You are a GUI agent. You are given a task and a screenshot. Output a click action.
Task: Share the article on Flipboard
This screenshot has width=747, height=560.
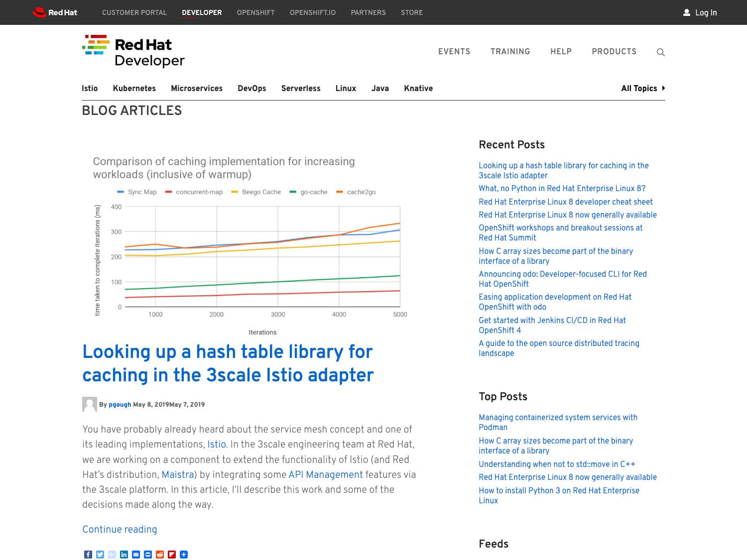(172, 555)
